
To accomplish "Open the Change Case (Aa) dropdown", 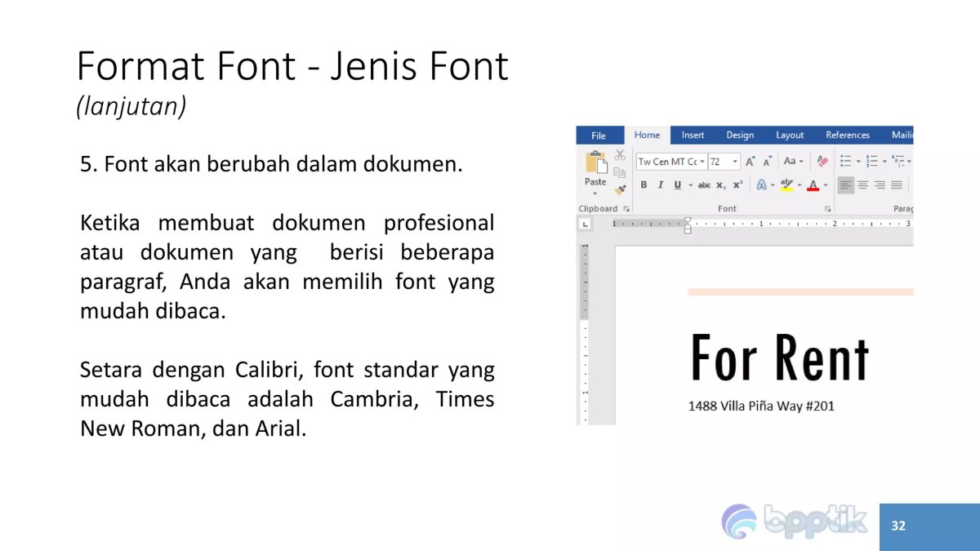I will pos(793,162).
